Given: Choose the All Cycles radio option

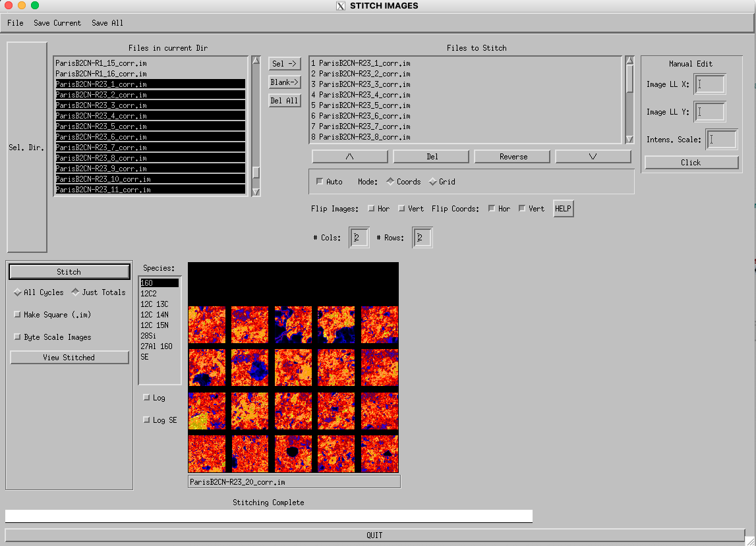Looking at the screenshot, I should click(x=18, y=292).
